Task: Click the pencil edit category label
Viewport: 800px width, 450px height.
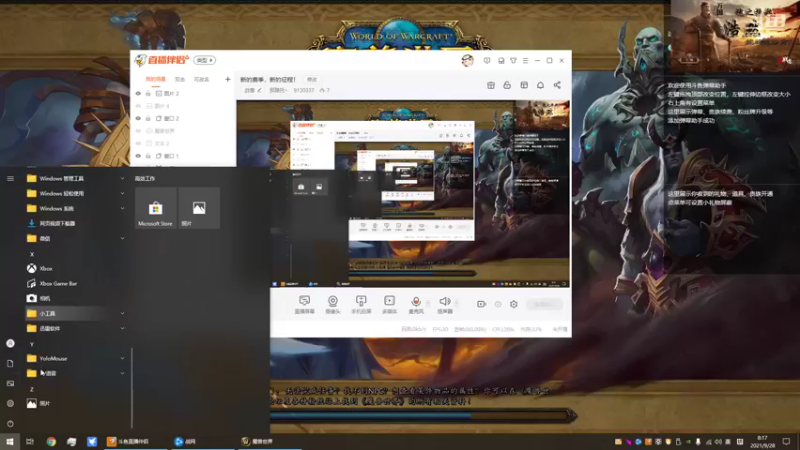Action: click(253, 90)
